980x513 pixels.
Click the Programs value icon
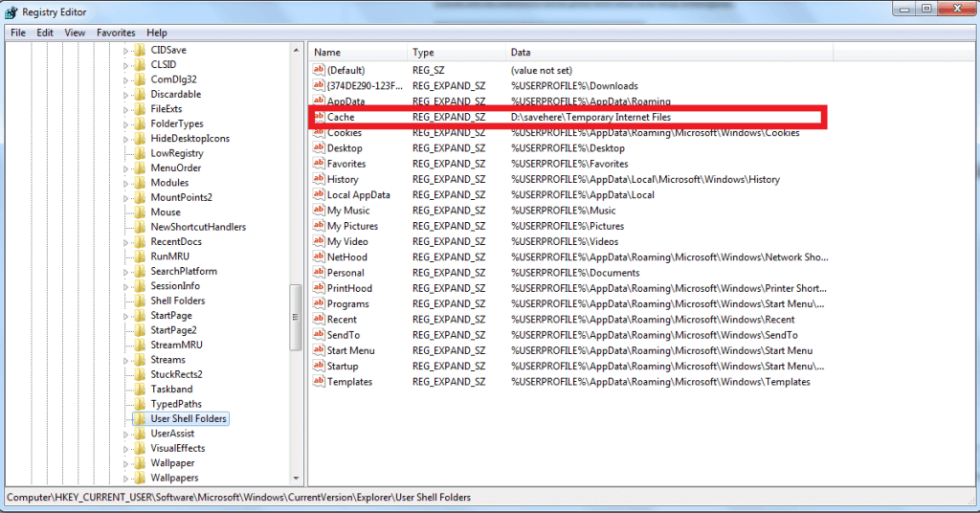[x=319, y=303]
